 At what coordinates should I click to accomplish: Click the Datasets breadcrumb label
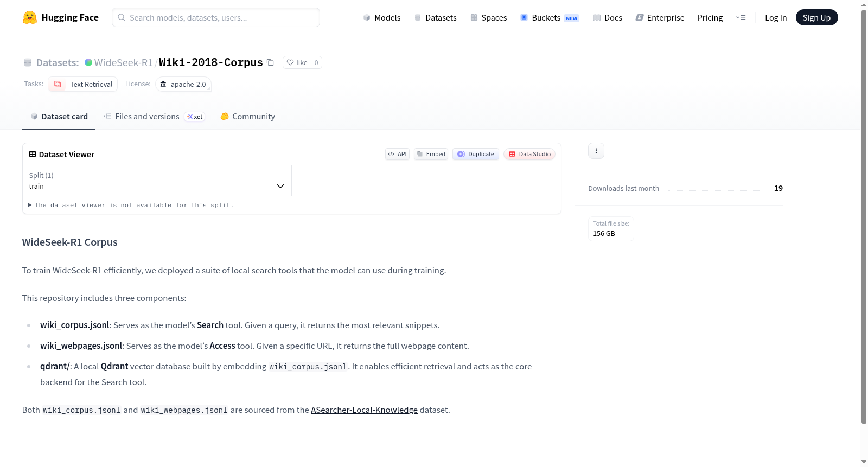tap(58, 62)
